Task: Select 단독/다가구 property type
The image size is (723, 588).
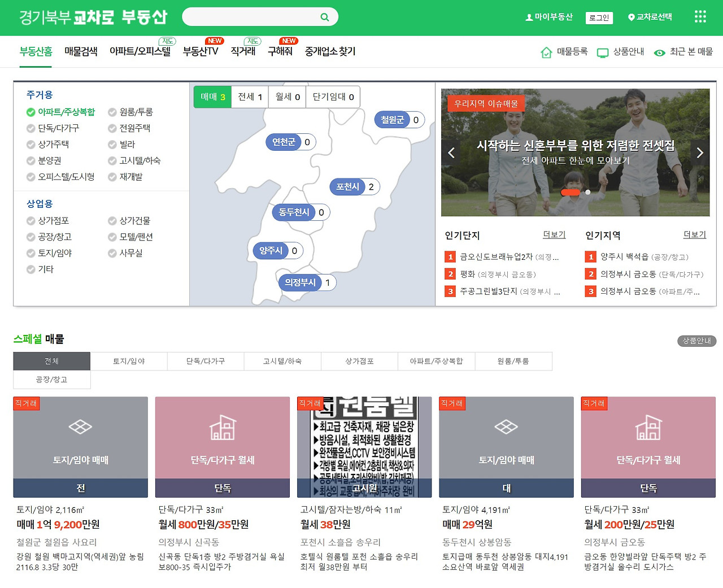Action: (53, 128)
